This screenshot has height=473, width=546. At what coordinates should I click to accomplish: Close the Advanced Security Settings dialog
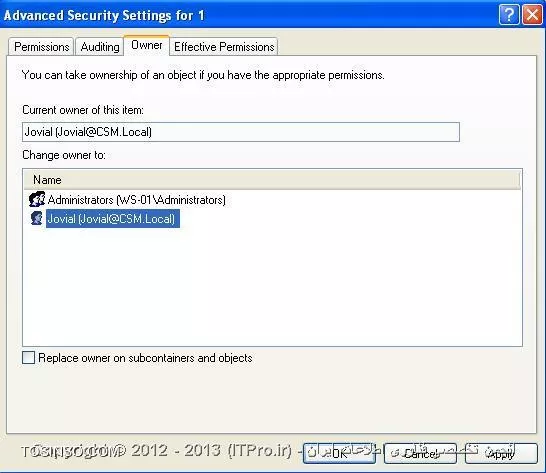(532, 15)
